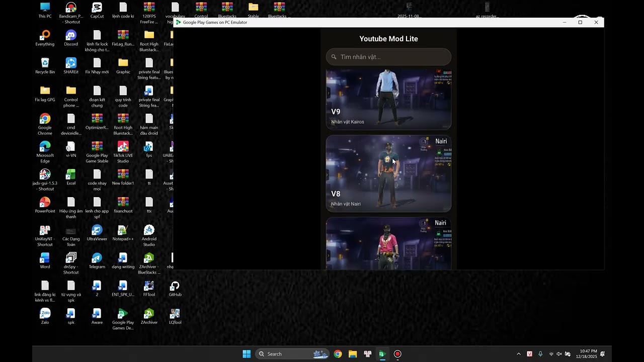Open the 'Fix Nhạy mới' file
The image size is (644, 362).
(97, 66)
